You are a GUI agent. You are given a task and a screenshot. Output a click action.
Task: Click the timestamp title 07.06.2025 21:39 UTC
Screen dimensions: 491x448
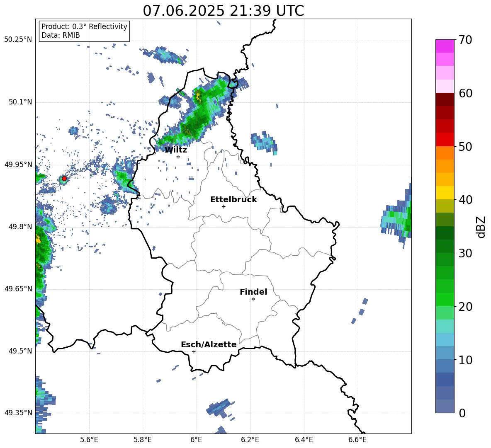pos(223,11)
